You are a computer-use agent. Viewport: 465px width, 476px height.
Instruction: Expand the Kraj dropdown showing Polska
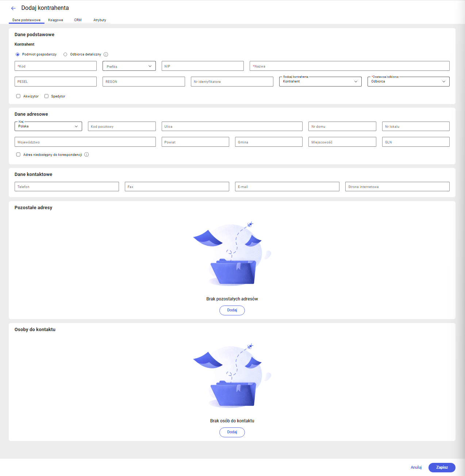48,126
